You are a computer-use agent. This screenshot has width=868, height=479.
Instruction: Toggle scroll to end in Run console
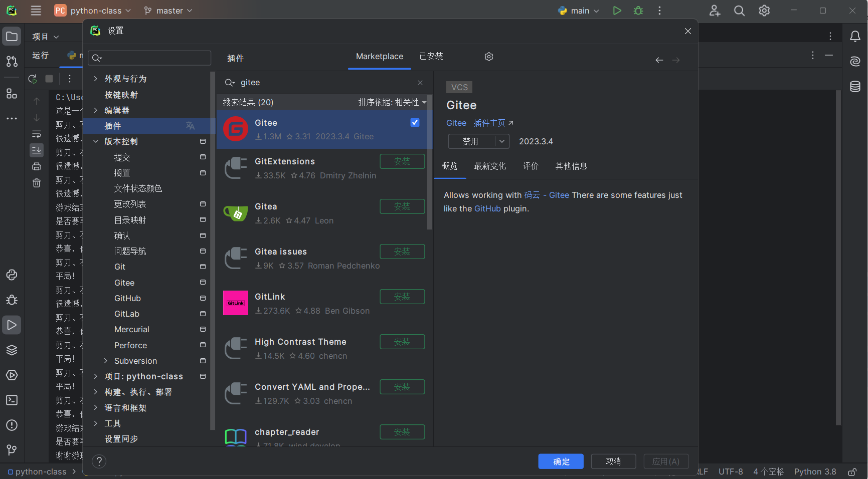pyautogui.click(x=37, y=150)
